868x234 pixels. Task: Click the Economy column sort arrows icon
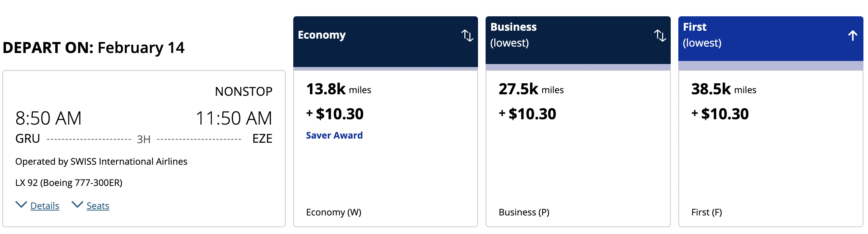click(467, 36)
